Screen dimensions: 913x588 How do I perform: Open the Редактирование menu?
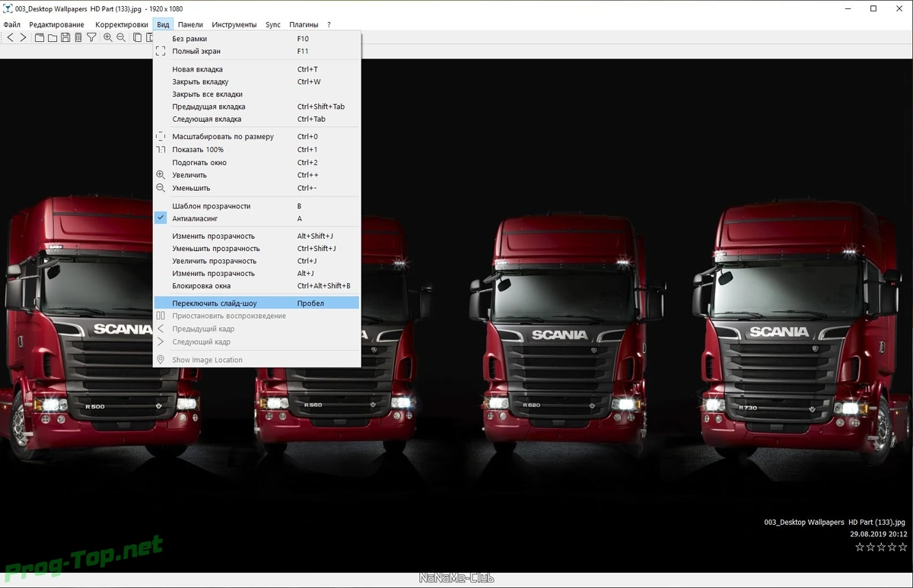56,24
